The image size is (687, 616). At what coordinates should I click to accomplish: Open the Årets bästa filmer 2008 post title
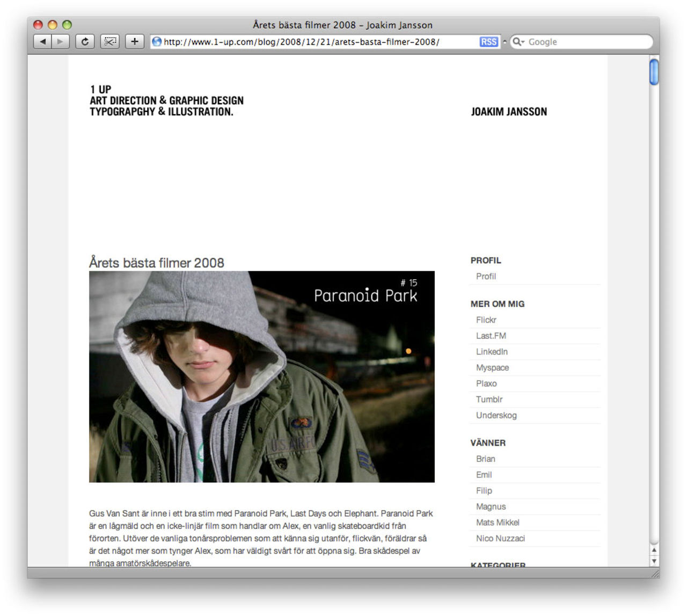[x=157, y=263]
